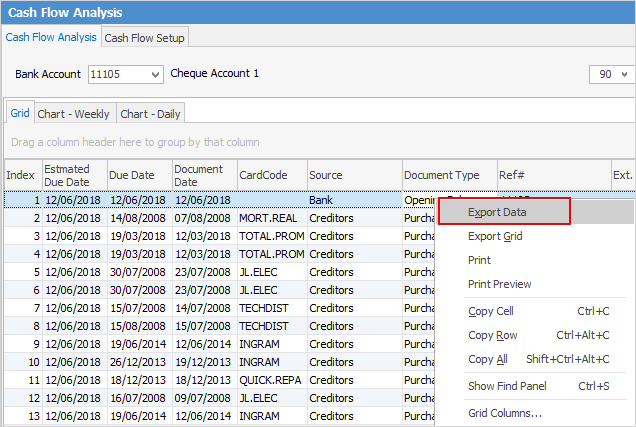Select the QUICK.REPA card code cell
The image size is (636, 427).
tap(271, 380)
